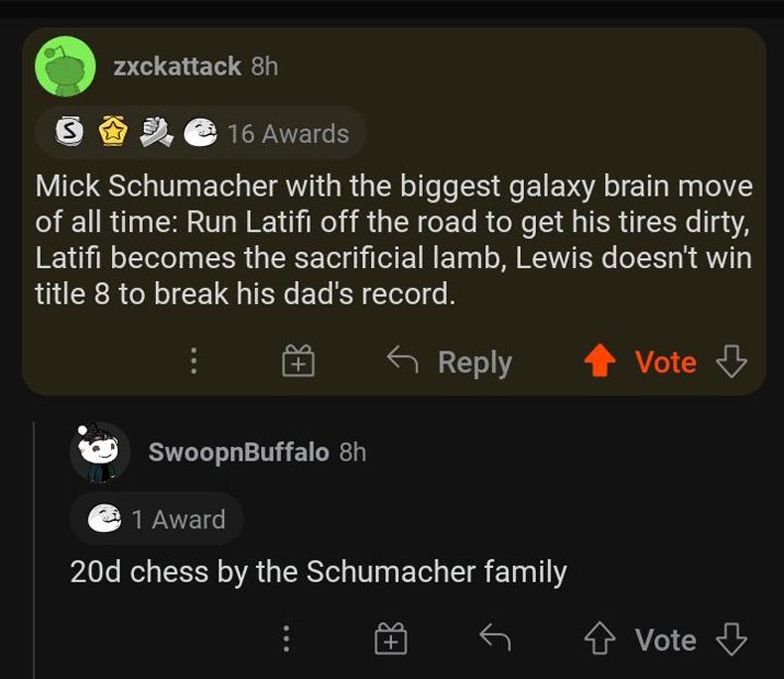The width and height of the screenshot is (784, 679).
Task: Give award to SwoopnBuffalo's reply
Action: [x=391, y=640]
